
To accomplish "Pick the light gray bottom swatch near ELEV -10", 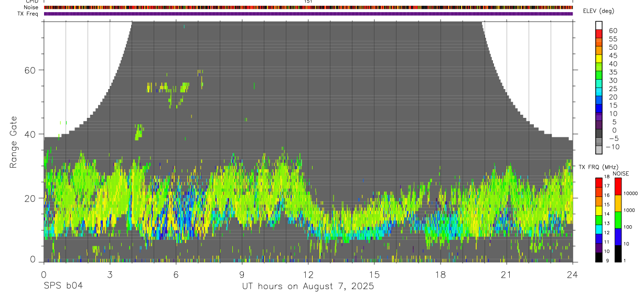I will (x=599, y=150).
